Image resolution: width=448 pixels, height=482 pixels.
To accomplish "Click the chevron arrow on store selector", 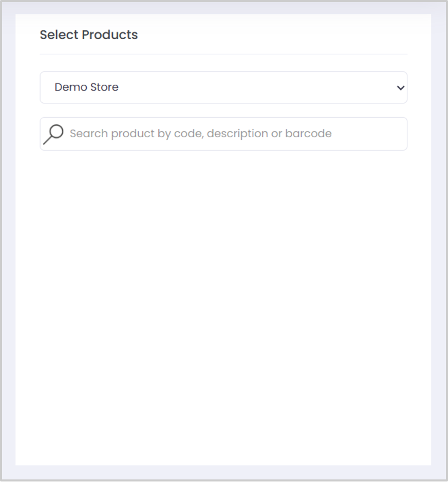I will (401, 88).
